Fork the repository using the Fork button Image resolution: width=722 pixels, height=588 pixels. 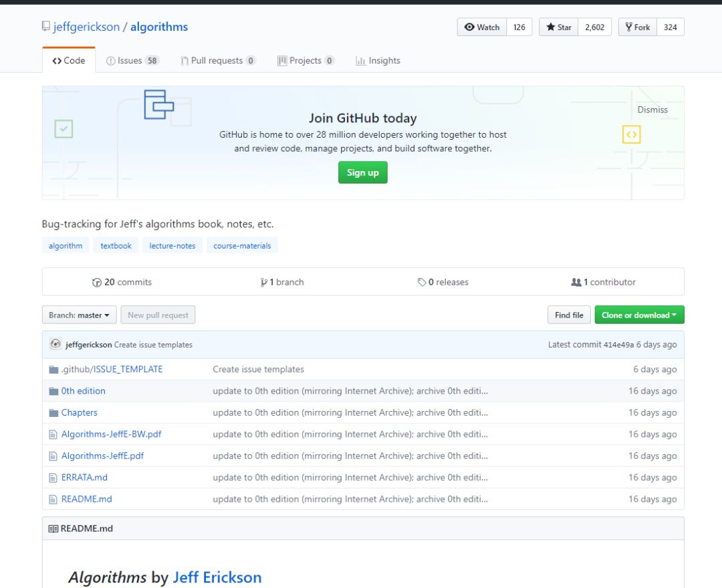[637, 27]
